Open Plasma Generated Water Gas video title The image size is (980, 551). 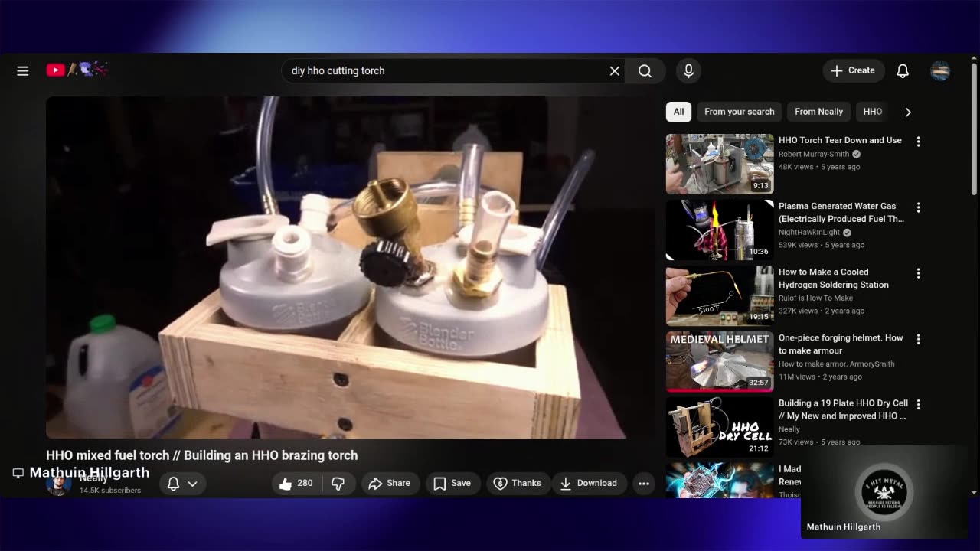pyautogui.click(x=841, y=212)
